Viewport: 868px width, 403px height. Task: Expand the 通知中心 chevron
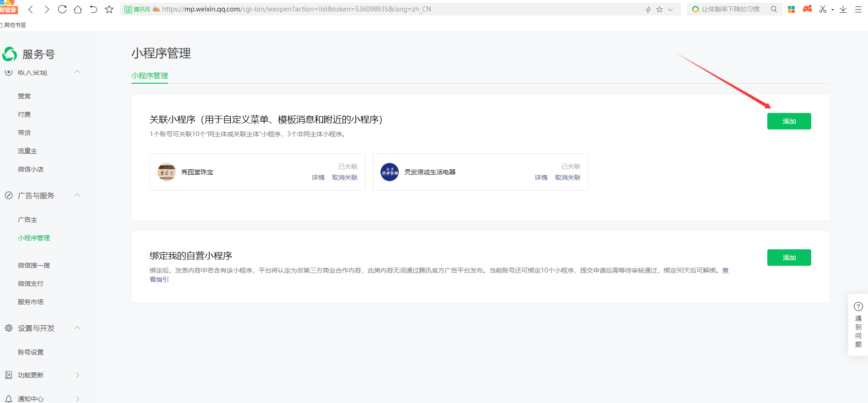(77, 399)
